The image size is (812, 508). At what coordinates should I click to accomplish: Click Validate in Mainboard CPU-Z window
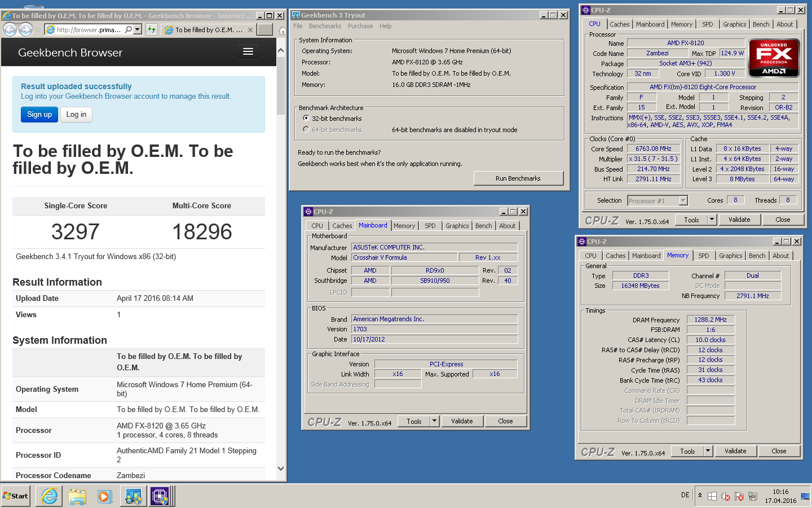462,421
